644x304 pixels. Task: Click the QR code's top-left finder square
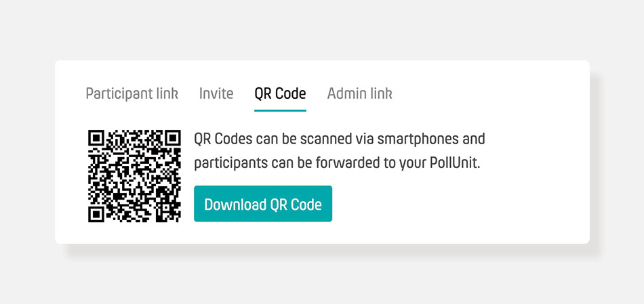(x=96, y=138)
